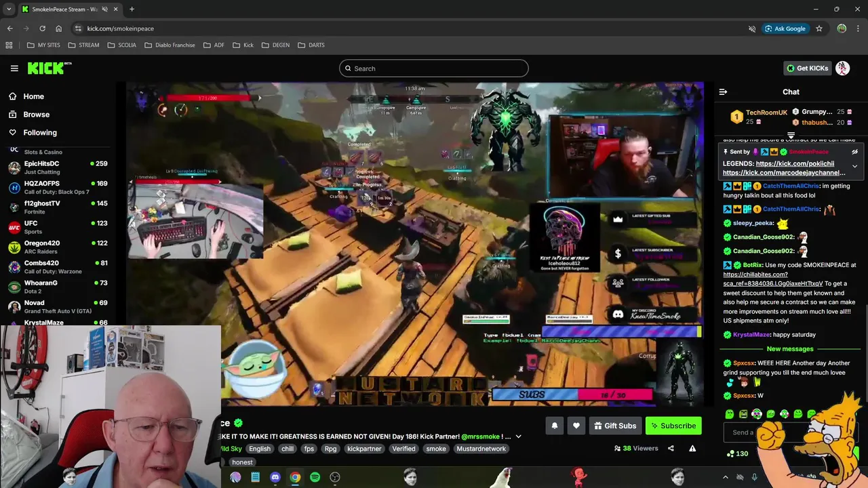The width and height of the screenshot is (868, 488).
Task: Open Spotify from the taskbar
Action: click(x=315, y=477)
